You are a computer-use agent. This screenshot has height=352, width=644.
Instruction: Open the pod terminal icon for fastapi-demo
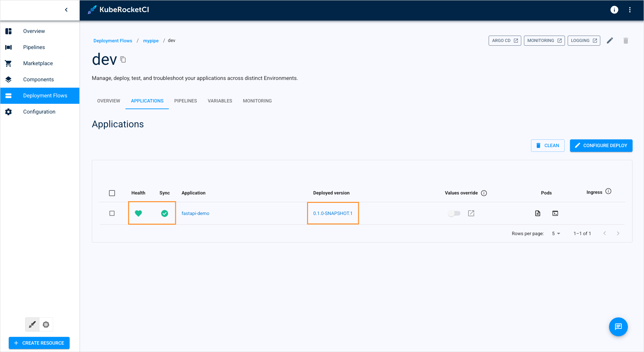tap(555, 213)
